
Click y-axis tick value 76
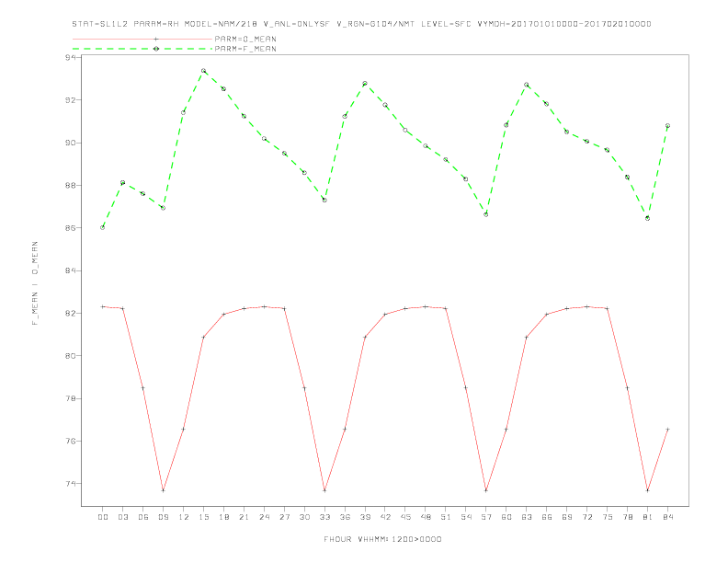coord(71,442)
